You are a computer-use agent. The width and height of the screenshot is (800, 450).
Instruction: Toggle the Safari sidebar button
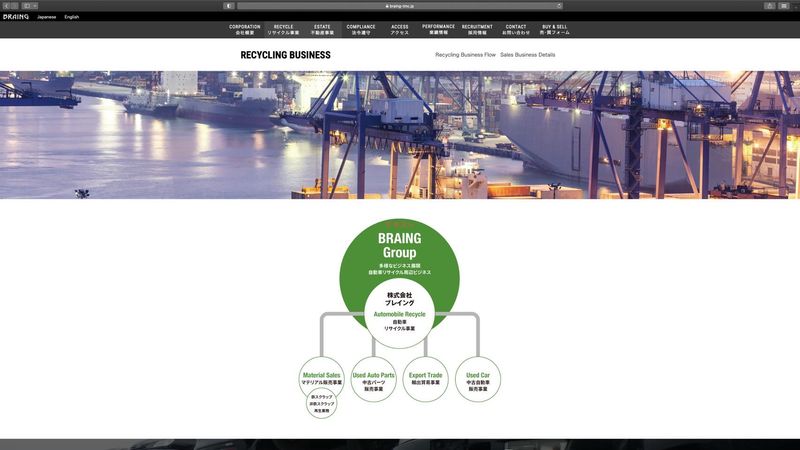29,6
